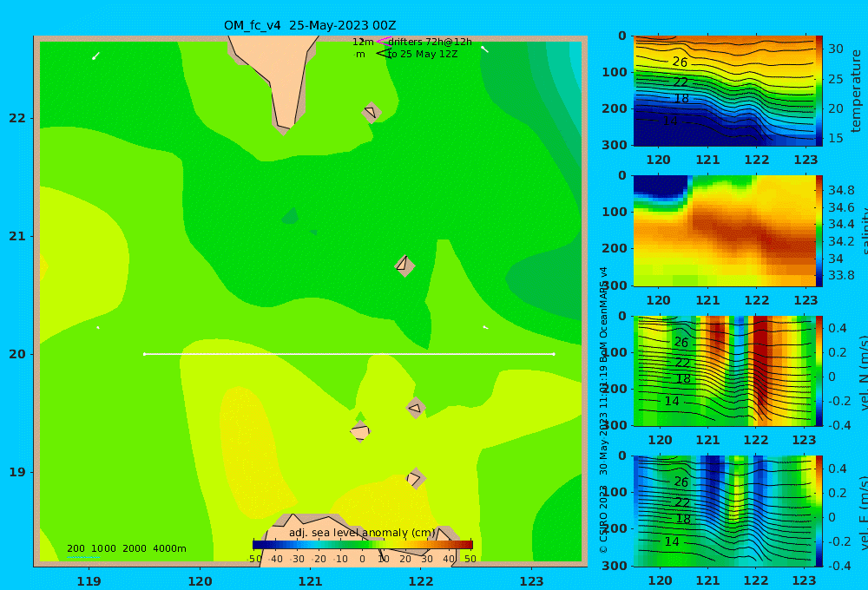868x590 pixels.
Task: Click the 18 contour label in vel. N plot
Action: 683,379
